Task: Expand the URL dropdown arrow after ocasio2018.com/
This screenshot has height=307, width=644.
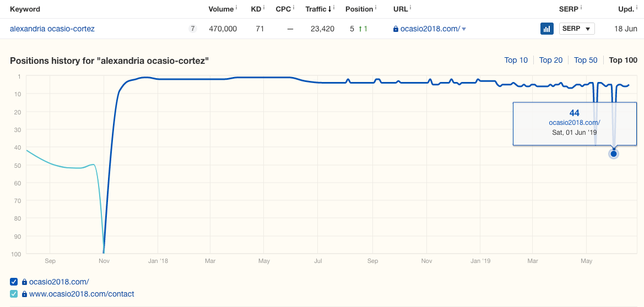Action: pos(464,29)
